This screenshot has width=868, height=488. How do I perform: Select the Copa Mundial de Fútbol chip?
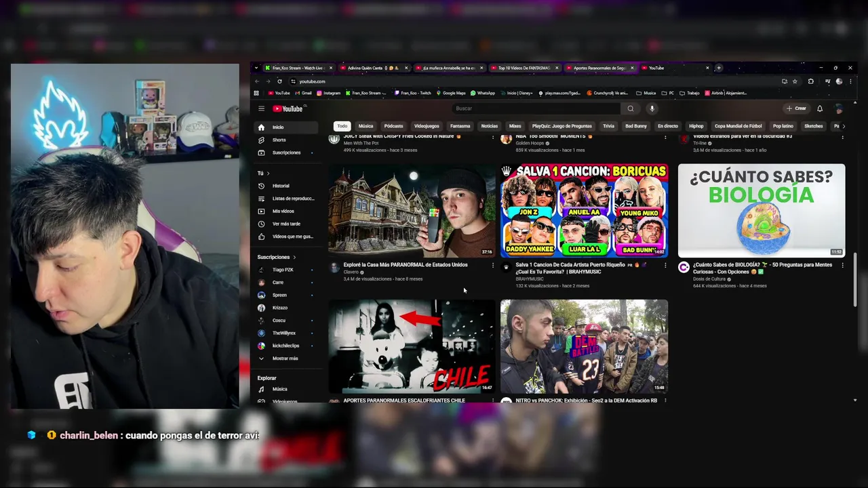738,126
